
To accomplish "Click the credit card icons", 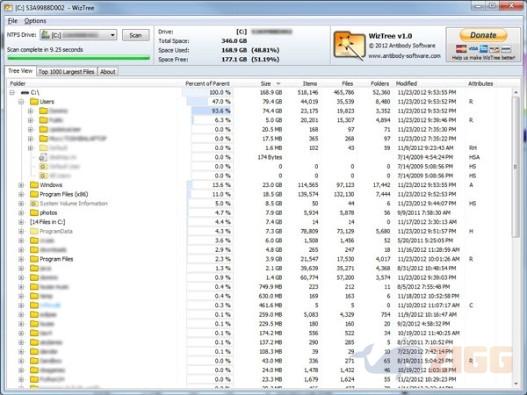I will click(483, 49).
